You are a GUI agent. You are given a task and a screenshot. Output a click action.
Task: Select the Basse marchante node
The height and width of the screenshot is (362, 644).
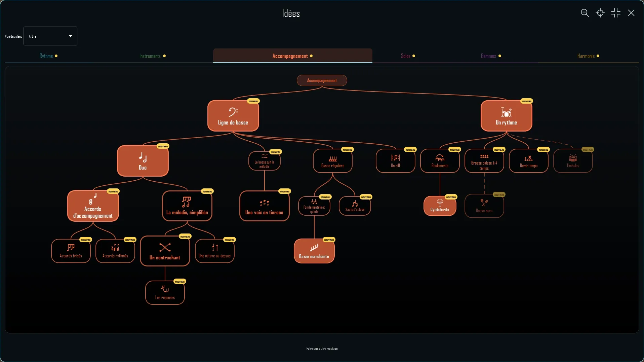[314, 251]
